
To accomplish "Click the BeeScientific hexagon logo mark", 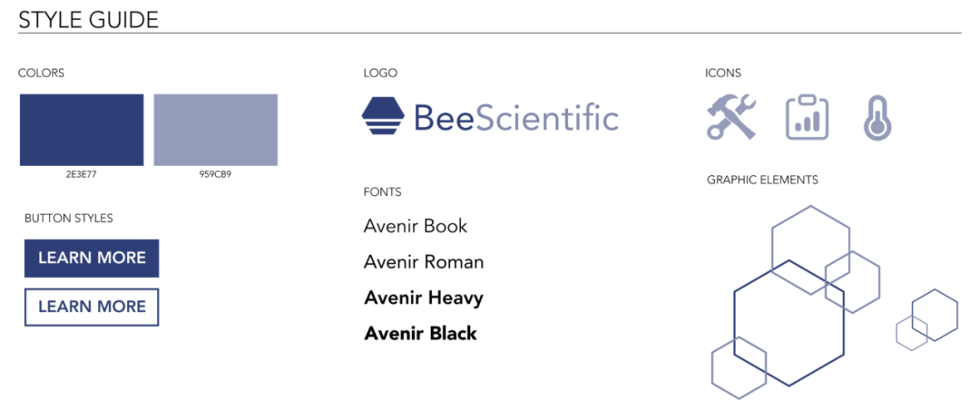I will pos(382,117).
